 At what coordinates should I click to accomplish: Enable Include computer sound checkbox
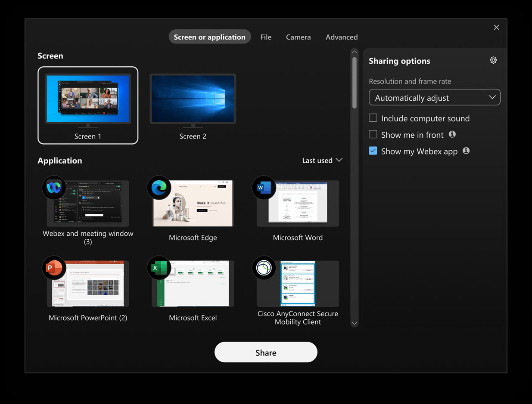click(x=373, y=118)
